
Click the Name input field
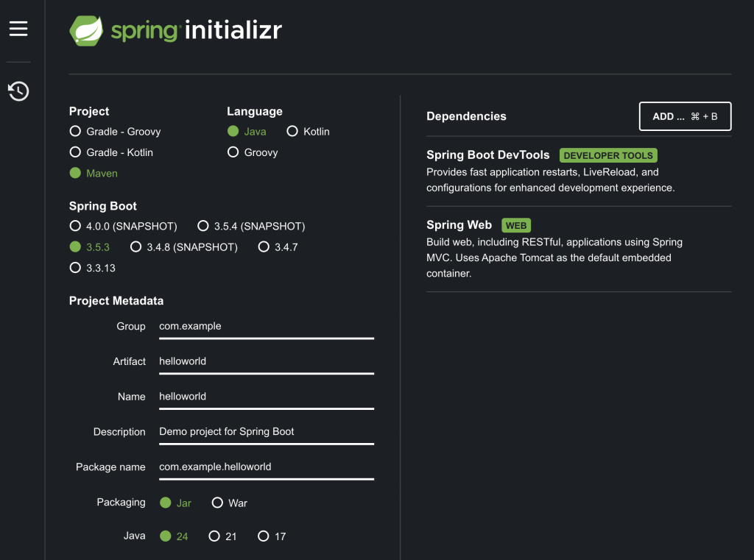tap(267, 397)
